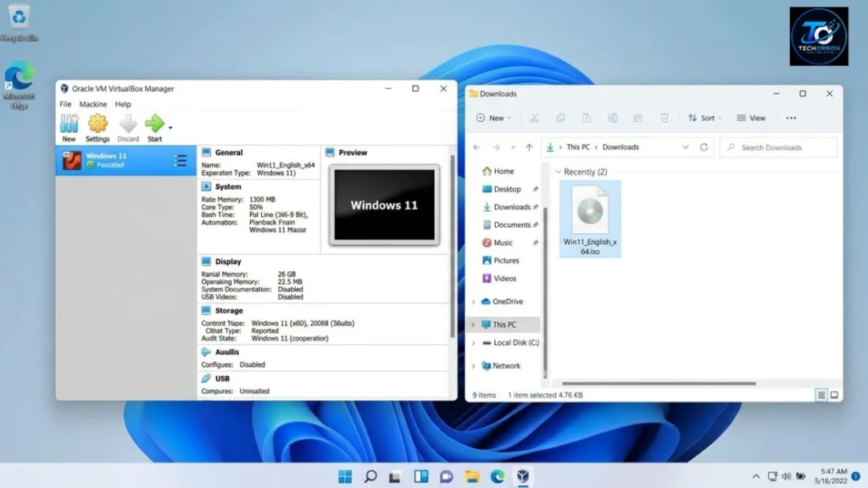The image size is (868, 488).
Task: Open Widgets from the taskbar
Action: 421,476
